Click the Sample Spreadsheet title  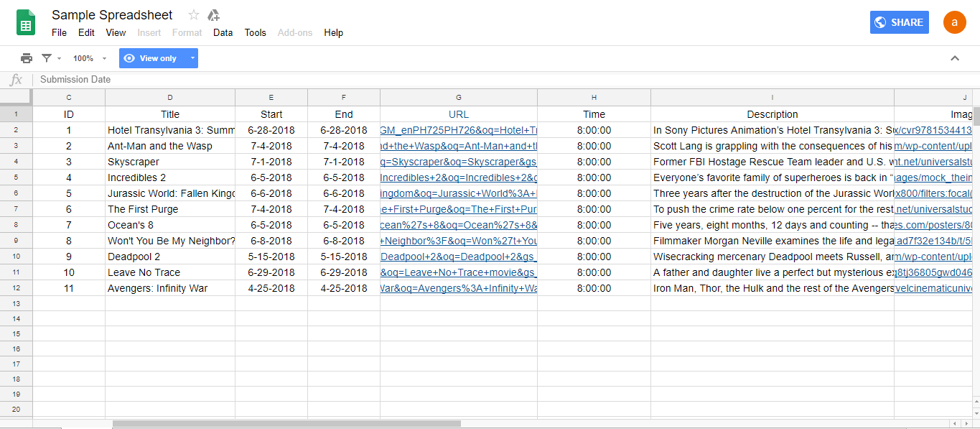[x=112, y=15]
